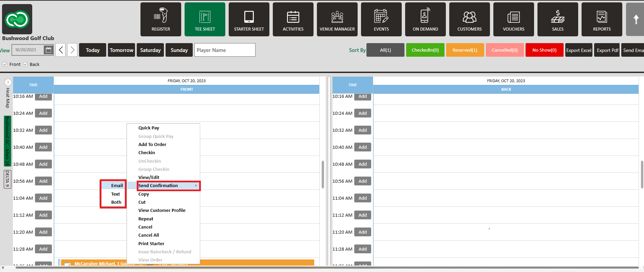Screen dimensions: 644x272
Task: Open the On Demand icon
Action: tap(425, 16)
